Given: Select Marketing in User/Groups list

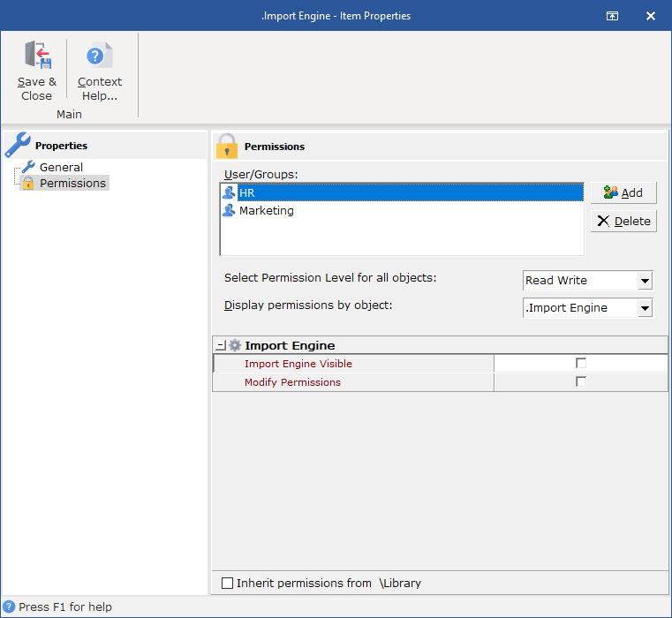Looking at the screenshot, I should click(x=266, y=211).
